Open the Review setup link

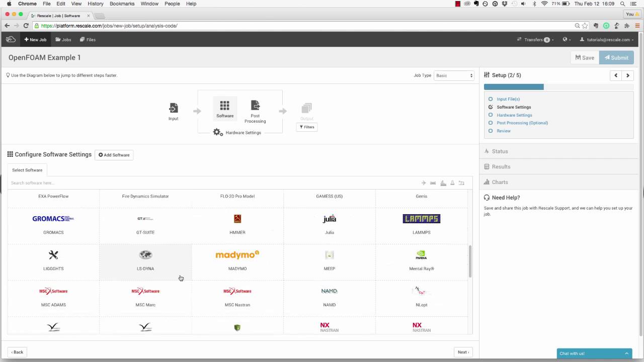(504, 131)
